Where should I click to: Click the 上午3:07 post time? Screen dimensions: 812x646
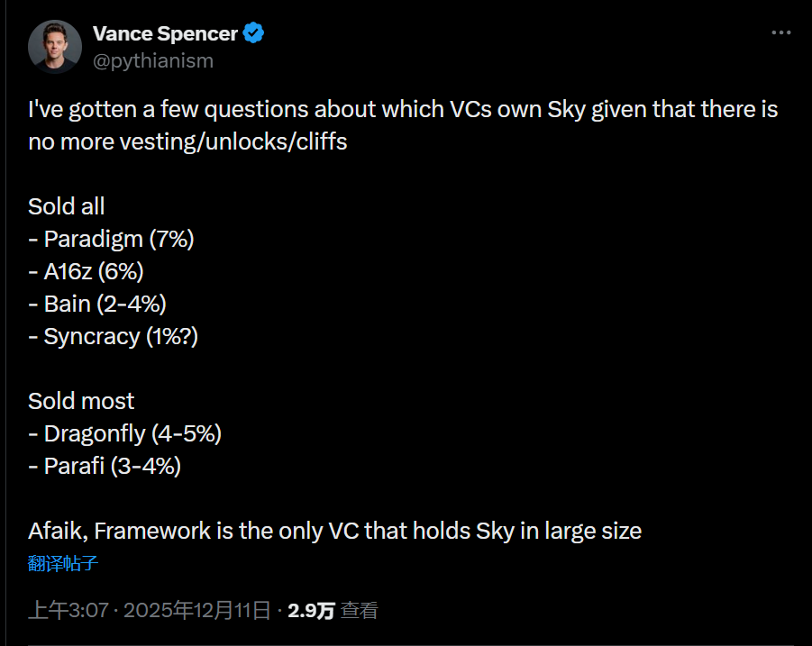(68, 611)
